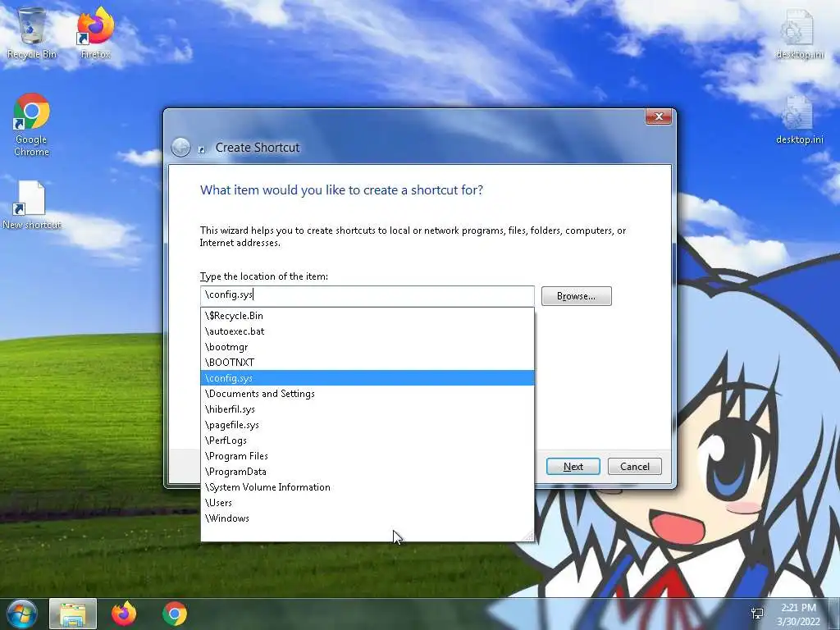Choose \pagefile.sys from the suggestions
This screenshot has width=840, height=630.
tap(367, 425)
